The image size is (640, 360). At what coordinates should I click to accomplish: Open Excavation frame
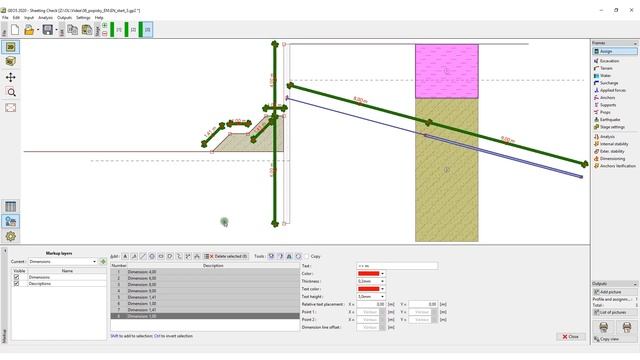[609, 61]
